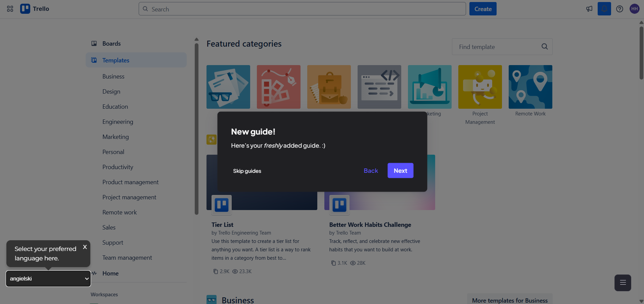
Task: Open the angielski language dropdown
Action: [x=48, y=279]
